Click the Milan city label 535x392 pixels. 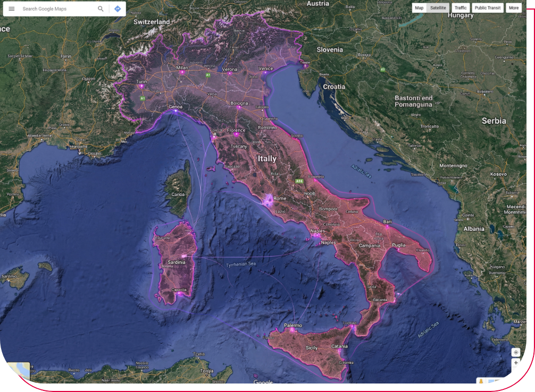pyautogui.click(x=182, y=68)
